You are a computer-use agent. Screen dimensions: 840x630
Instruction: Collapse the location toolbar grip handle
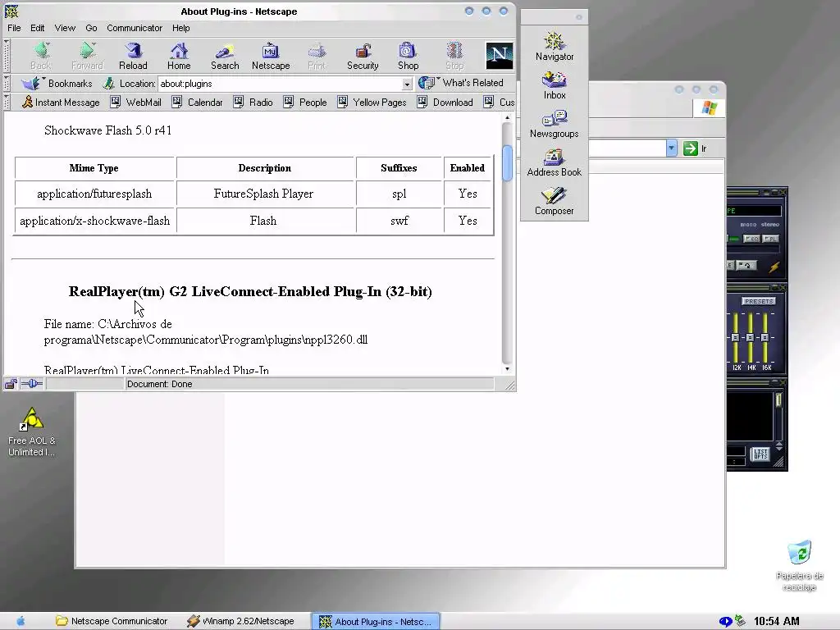[x=7, y=84]
